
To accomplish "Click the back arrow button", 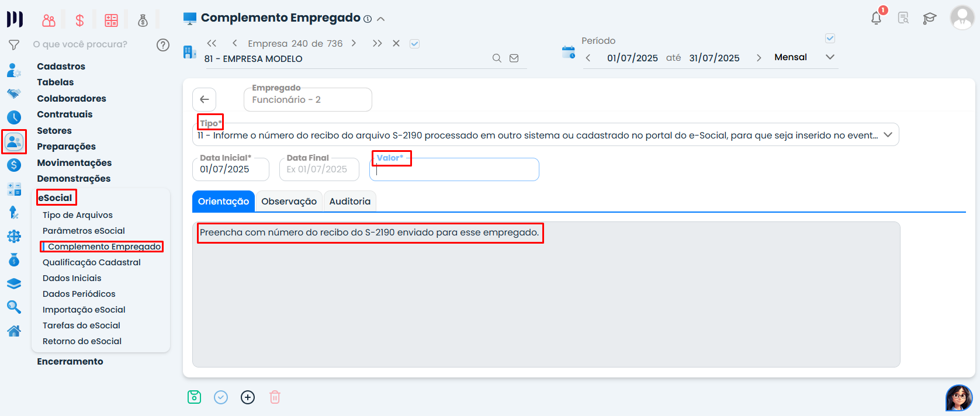I will 205,99.
